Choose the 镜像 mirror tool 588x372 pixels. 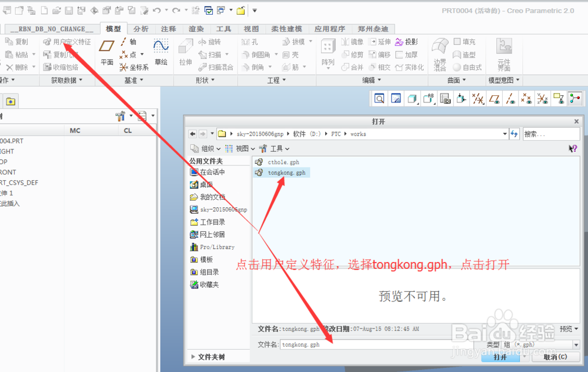[x=352, y=42]
